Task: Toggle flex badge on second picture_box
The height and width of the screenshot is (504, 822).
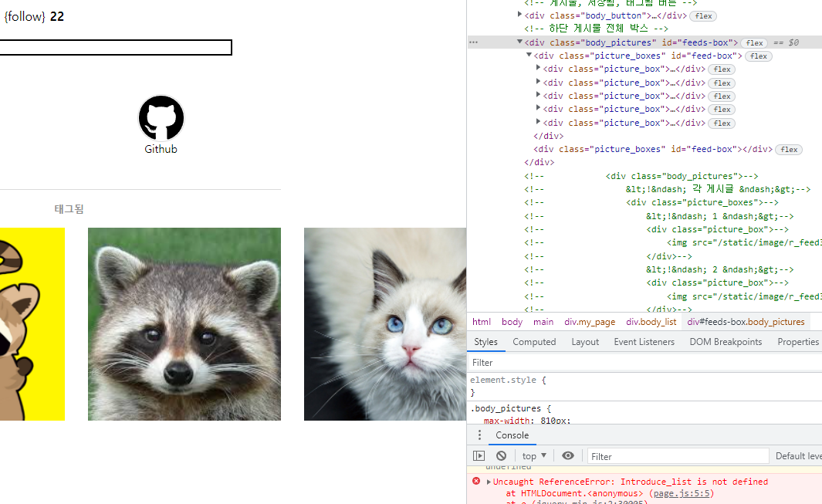Action: point(722,83)
